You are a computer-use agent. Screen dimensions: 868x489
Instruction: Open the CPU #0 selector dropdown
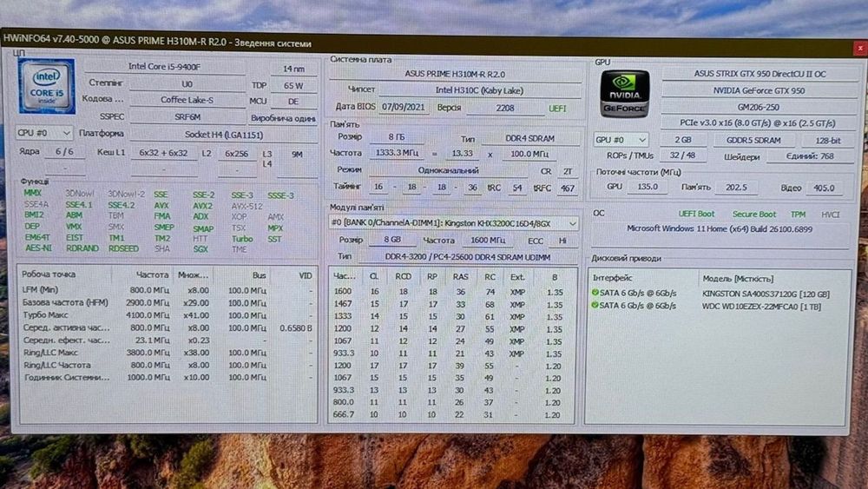click(43, 133)
